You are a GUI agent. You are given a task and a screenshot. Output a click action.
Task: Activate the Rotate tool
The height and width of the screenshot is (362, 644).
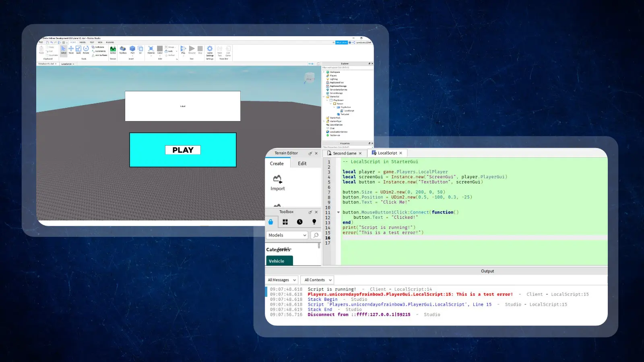point(86,50)
